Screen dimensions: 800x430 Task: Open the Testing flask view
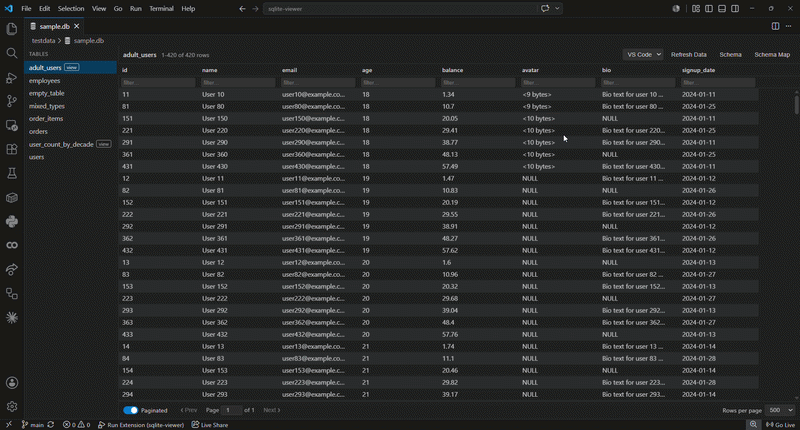(12, 173)
